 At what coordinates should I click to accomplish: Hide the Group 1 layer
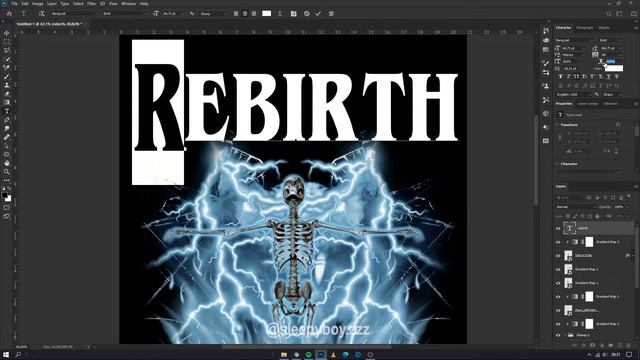(558, 336)
